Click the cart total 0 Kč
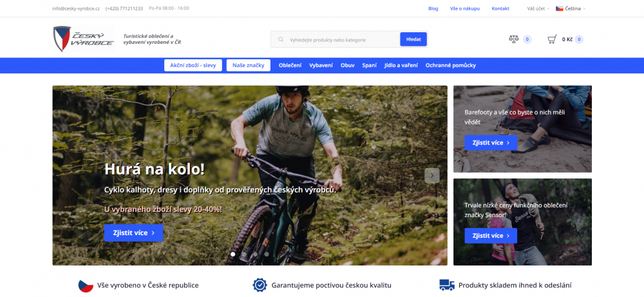The height and width of the screenshot is (297, 644). click(567, 39)
